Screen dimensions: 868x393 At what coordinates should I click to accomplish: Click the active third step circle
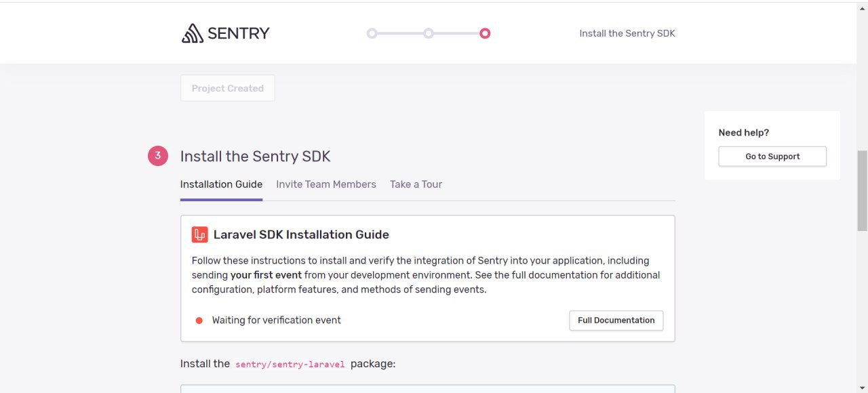coord(485,33)
